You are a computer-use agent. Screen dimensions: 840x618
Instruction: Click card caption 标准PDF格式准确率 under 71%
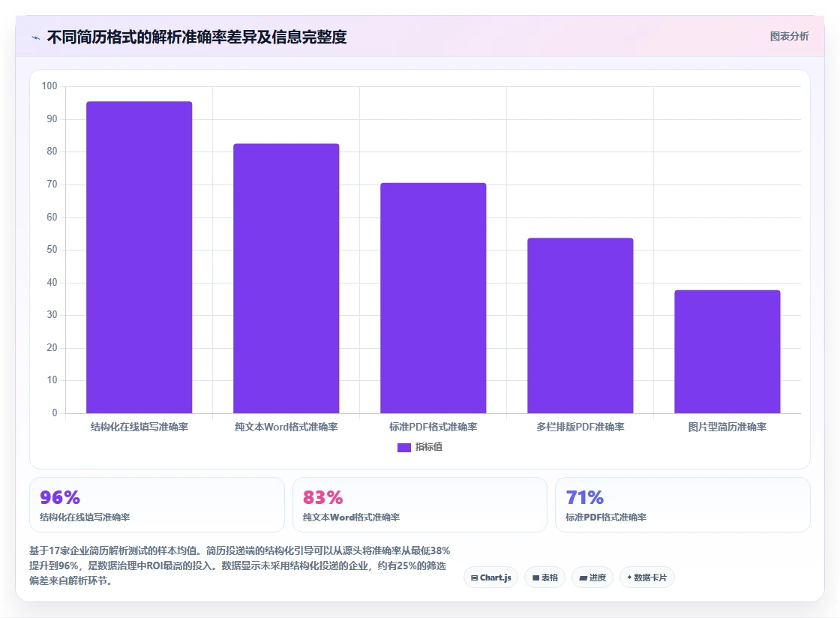point(606,517)
